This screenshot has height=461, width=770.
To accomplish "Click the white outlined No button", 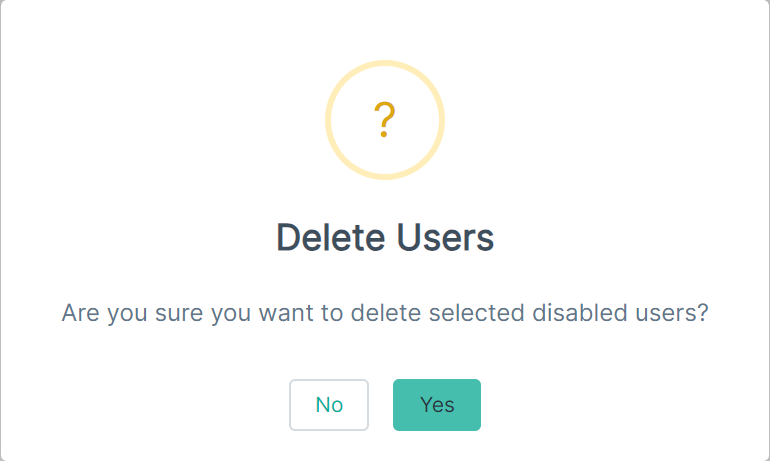I will 329,405.
